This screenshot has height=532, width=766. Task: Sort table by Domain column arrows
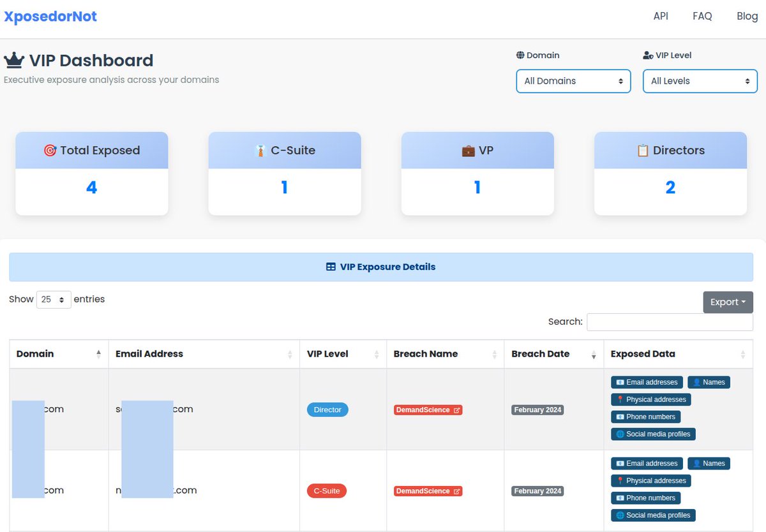(98, 354)
